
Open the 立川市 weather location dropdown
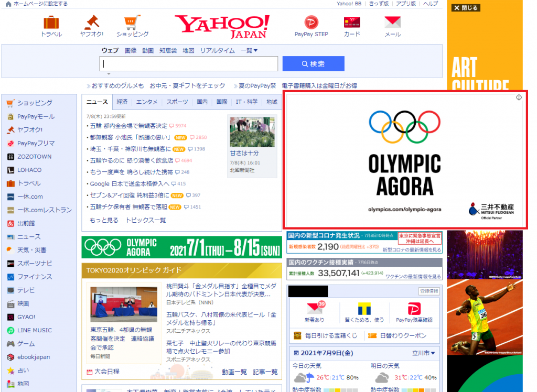pos(424,353)
